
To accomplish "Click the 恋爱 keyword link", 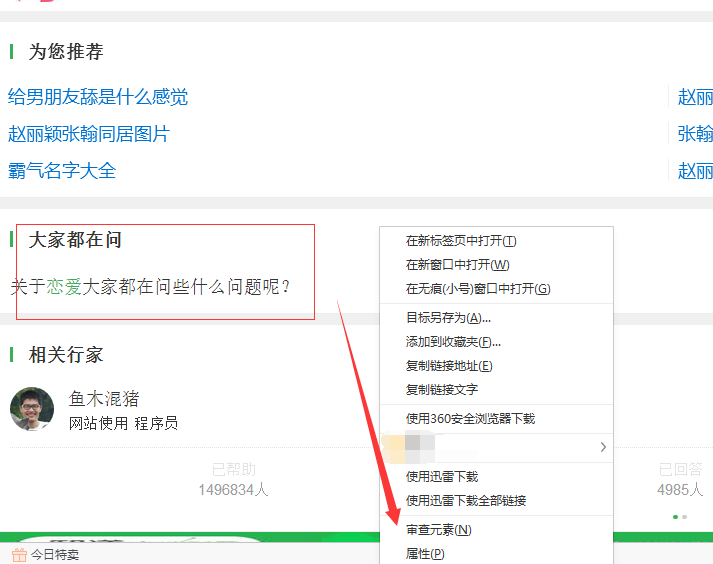I will click(x=64, y=287).
